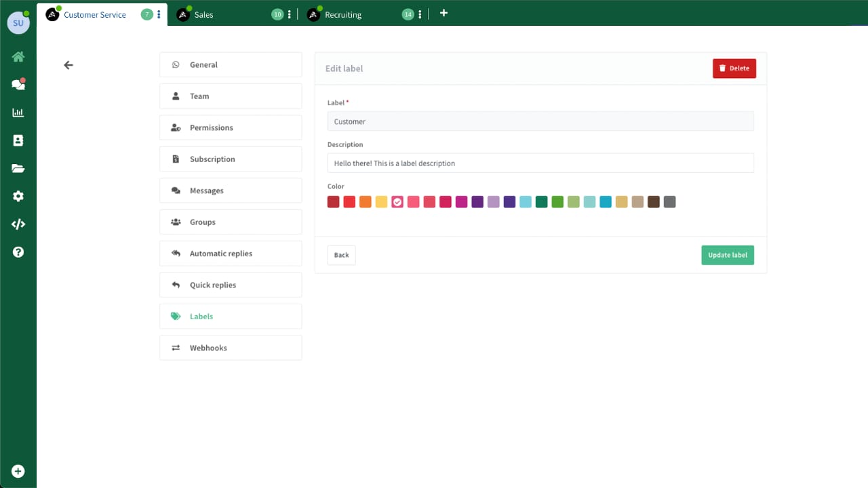Pick the gray color swatch
Image resolution: width=868 pixels, height=488 pixels.
click(669, 201)
